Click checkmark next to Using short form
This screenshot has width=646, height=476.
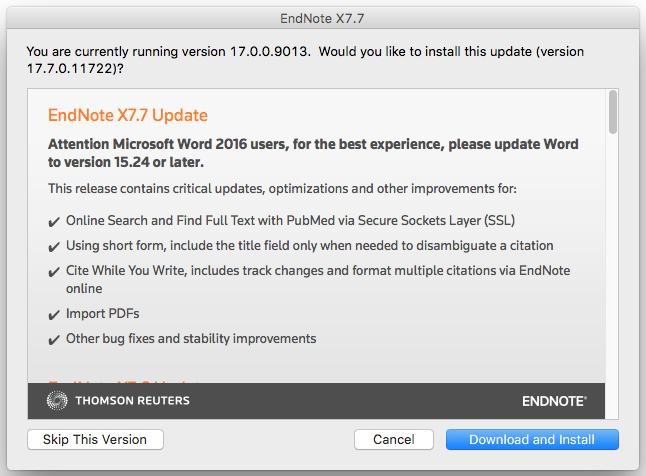coord(54,246)
